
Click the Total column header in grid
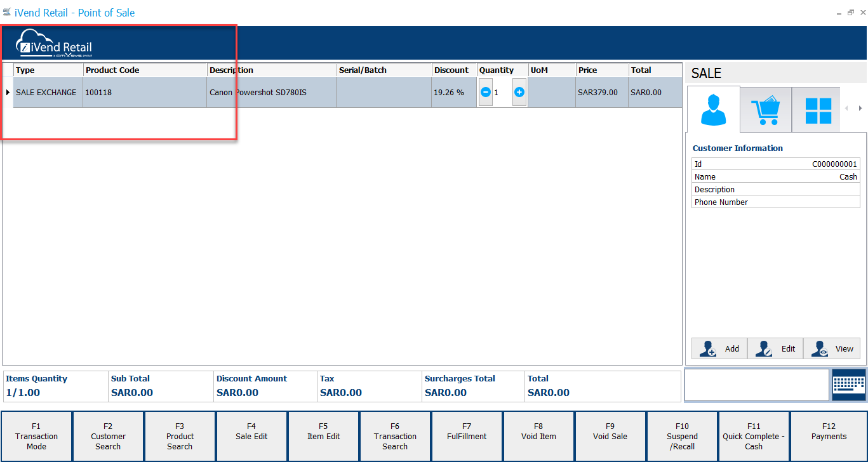(x=655, y=70)
